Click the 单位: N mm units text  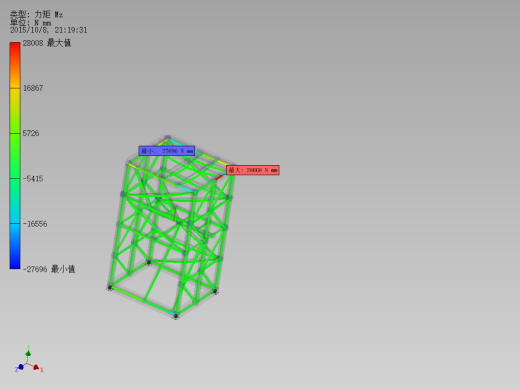coord(30,23)
